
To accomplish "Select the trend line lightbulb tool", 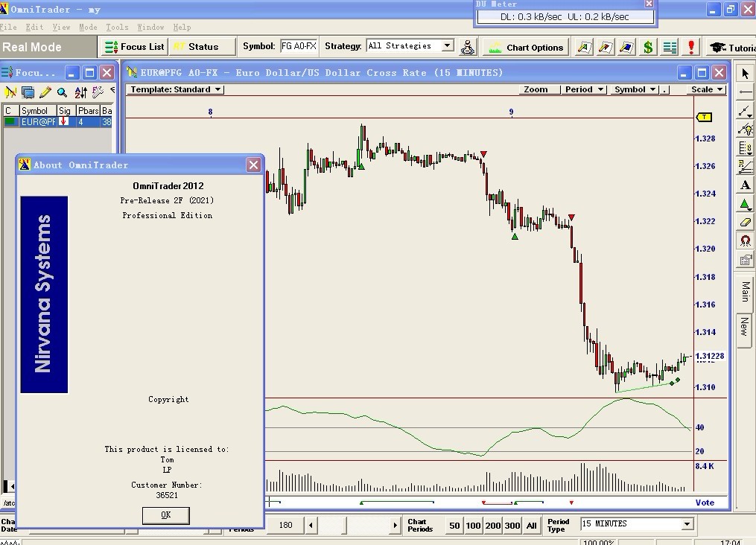I will coord(746,129).
